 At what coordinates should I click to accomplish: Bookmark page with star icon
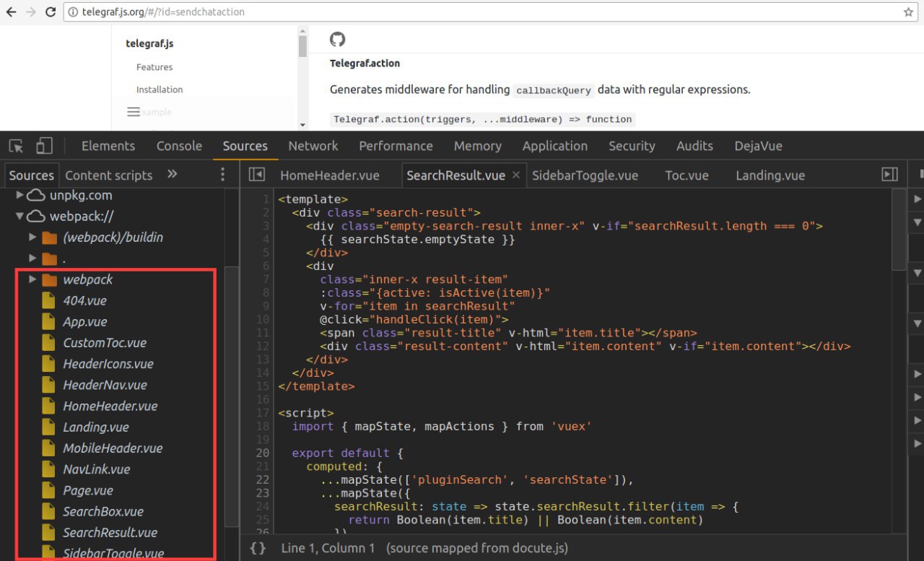pyautogui.click(x=908, y=12)
